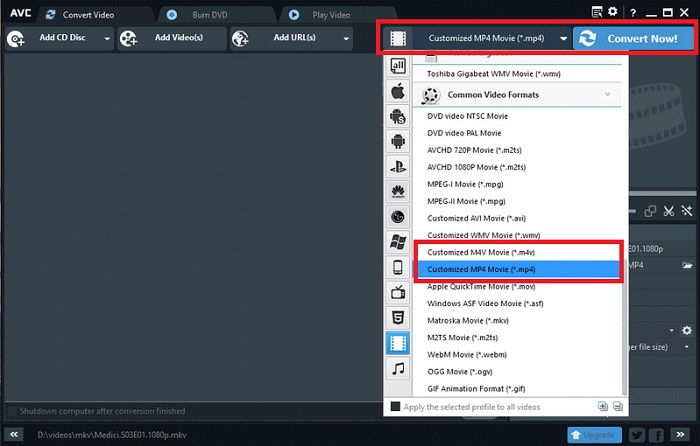Click the manage profiles icon in the dropdown footer
The image size is (700, 446).
618,406
